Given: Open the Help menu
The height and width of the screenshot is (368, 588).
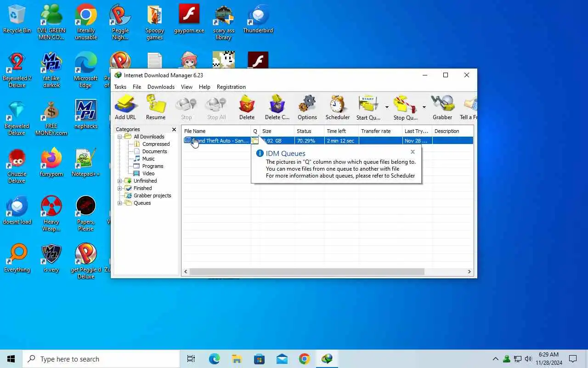Looking at the screenshot, I should coord(204,87).
